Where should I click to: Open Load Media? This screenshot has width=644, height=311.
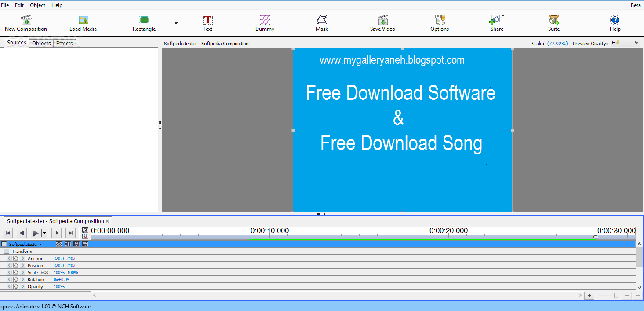pos(83,23)
